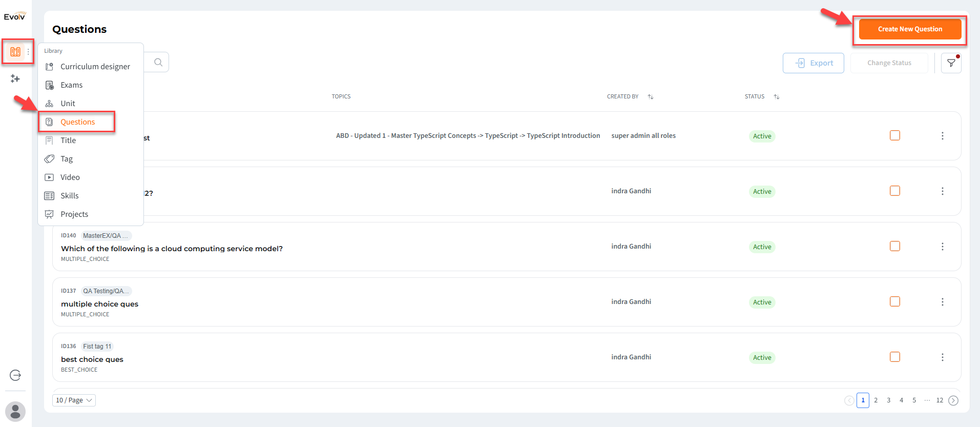Click the QA Testing/QA tag on ID137

pyautogui.click(x=106, y=291)
